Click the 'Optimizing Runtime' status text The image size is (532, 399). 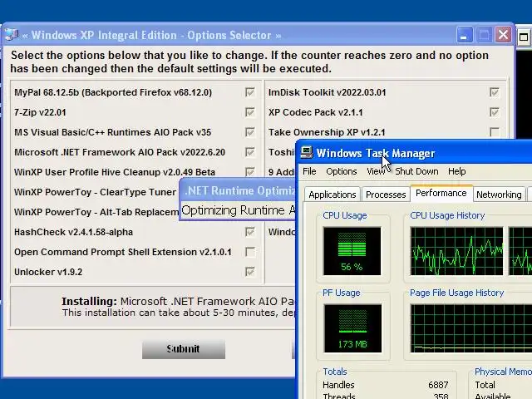point(239,210)
